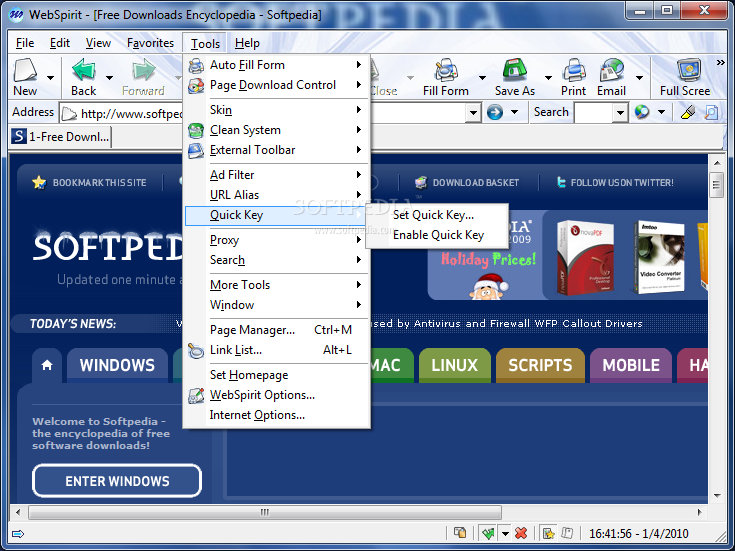735x551 pixels.
Task: Expand the Search box dropdown
Action: click(620, 113)
